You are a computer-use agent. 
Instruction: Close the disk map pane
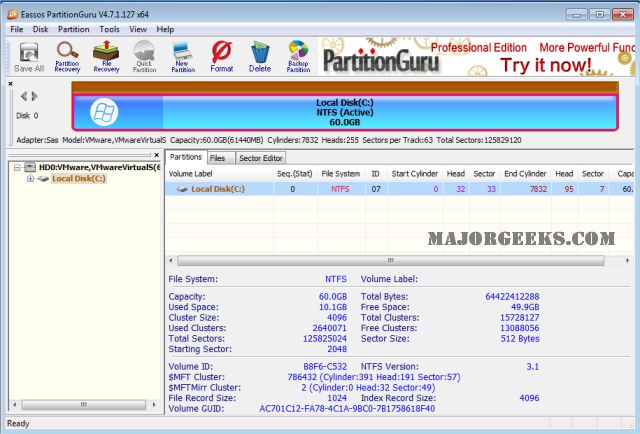(11, 84)
